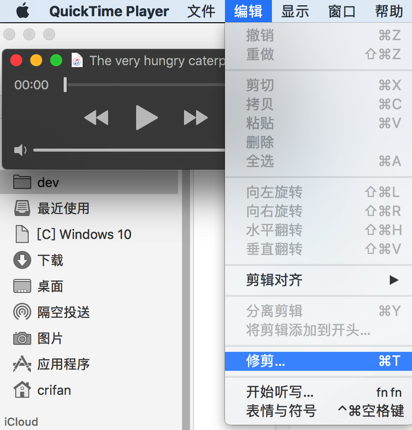Choose 表情与符号 menu entry
The width and height of the screenshot is (412, 430).
click(318, 411)
